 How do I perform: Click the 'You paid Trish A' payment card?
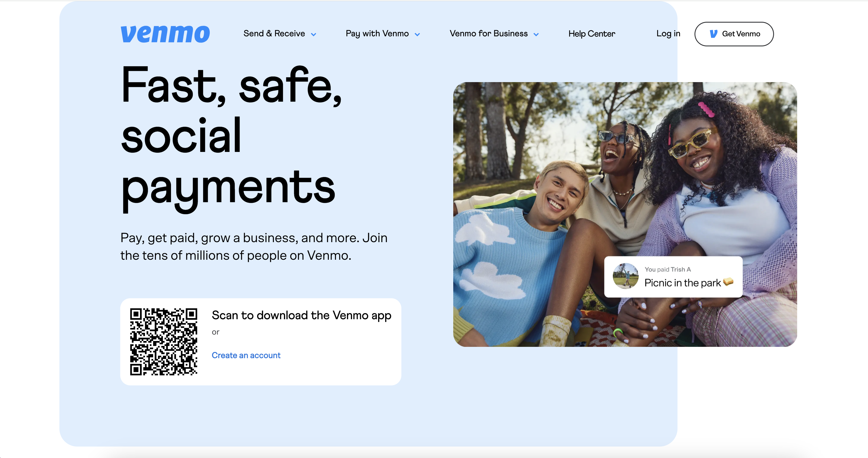pos(674,276)
